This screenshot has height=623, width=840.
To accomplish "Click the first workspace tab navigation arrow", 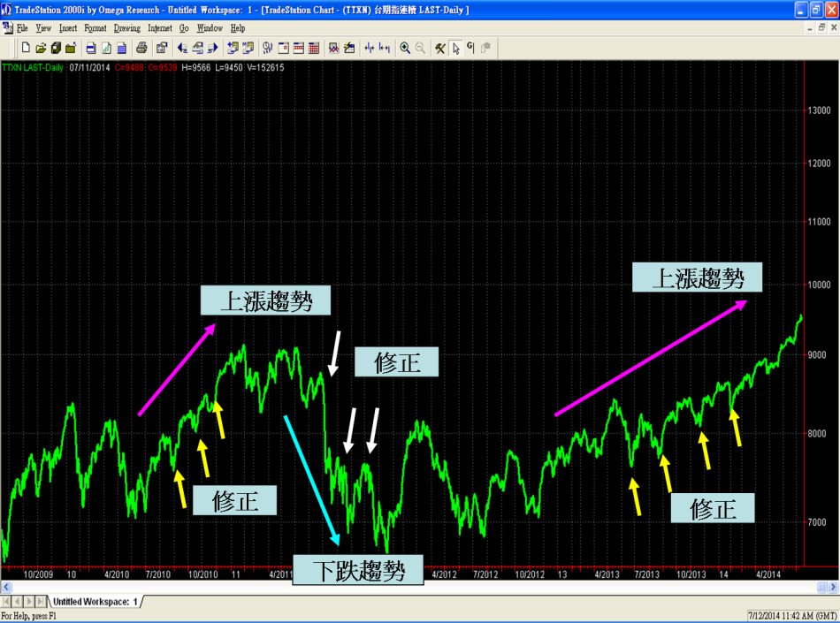I will pos(7,602).
